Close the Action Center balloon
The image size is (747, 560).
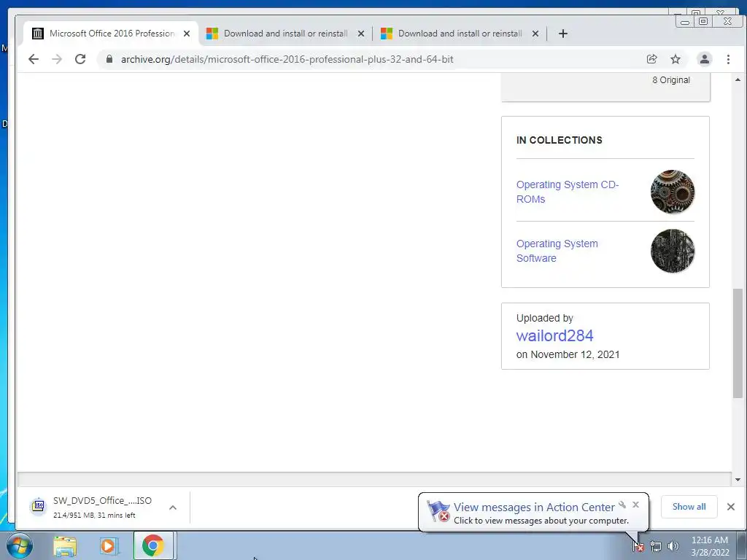point(635,505)
